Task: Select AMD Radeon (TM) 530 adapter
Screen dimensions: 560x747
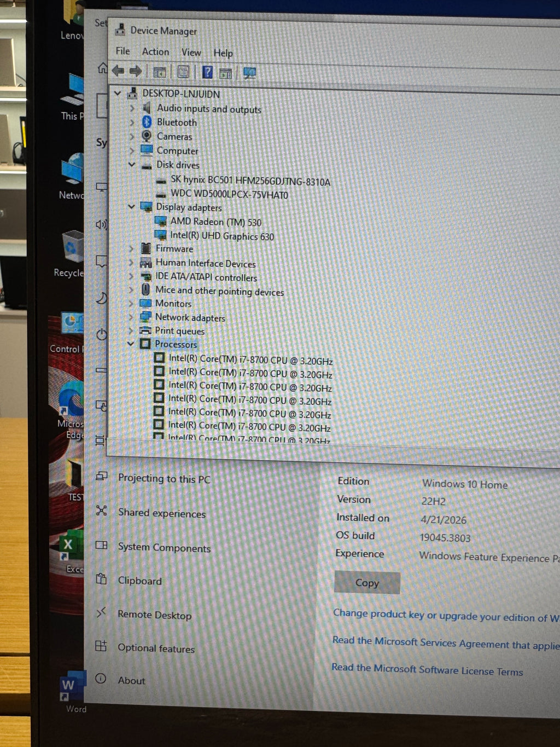Action: 215,222
